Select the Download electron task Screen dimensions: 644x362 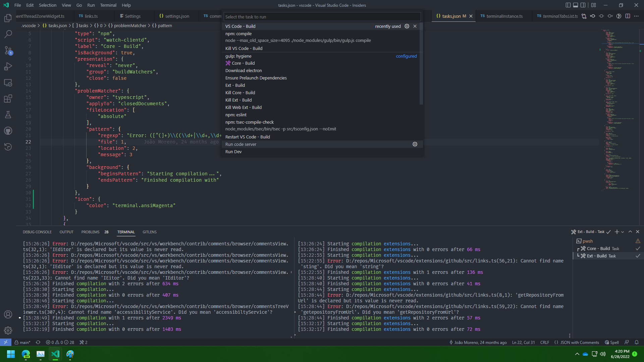(322, 70)
